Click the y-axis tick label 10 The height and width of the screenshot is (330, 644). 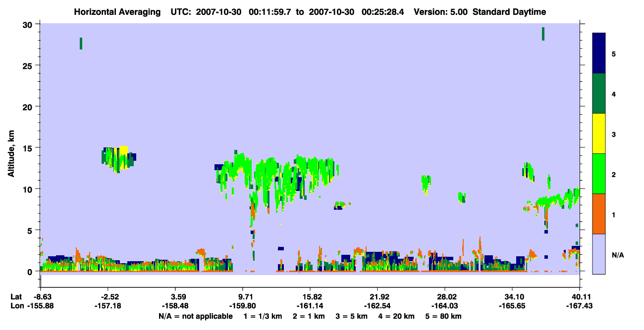[28, 189]
